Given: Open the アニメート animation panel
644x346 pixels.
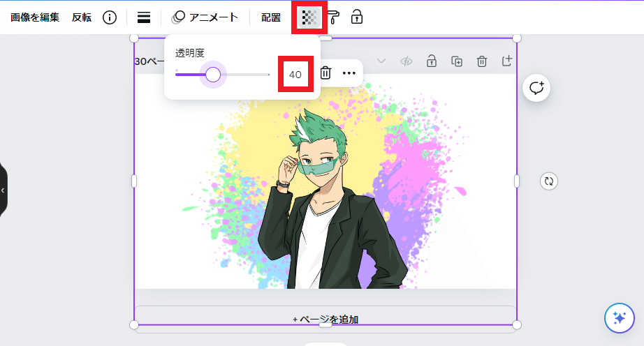Looking at the screenshot, I should click(x=205, y=17).
